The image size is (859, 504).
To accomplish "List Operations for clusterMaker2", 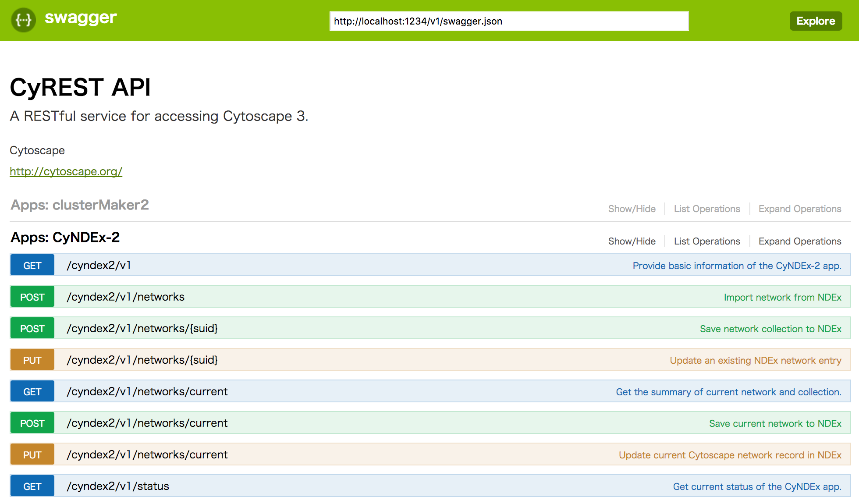I will 706,209.
